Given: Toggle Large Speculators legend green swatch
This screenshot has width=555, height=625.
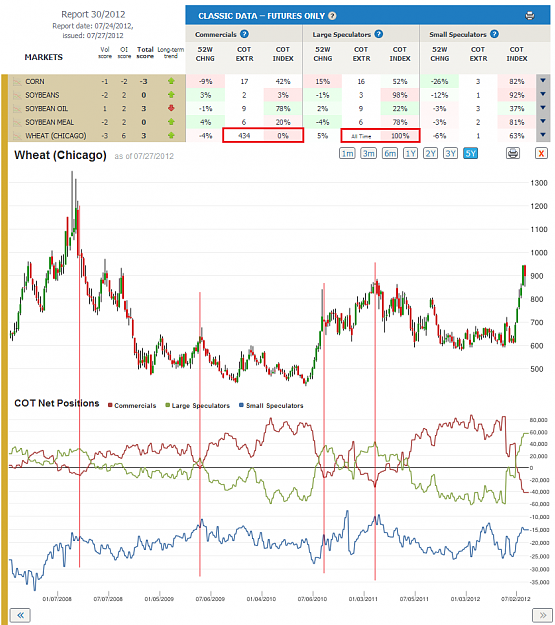Looking at the screenshot, I should point(167,405).
